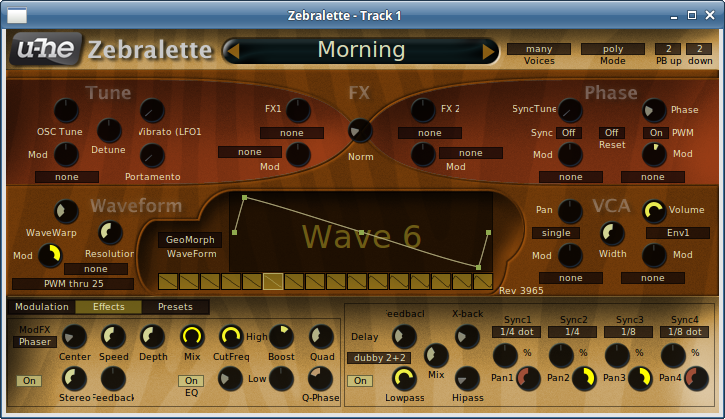
Task: Click the Pan4 knob
Action: click(696, 379)
